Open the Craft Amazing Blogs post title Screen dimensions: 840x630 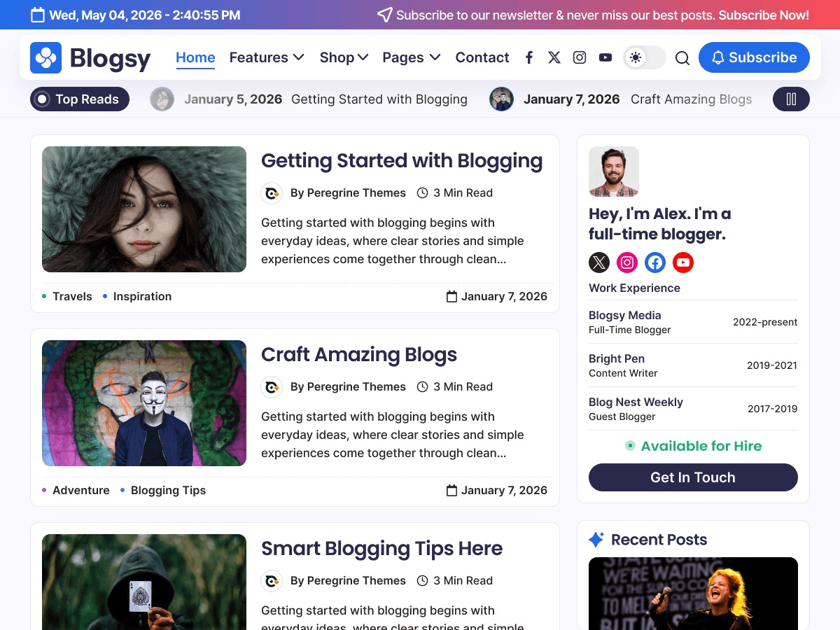(x=359, y=354)
